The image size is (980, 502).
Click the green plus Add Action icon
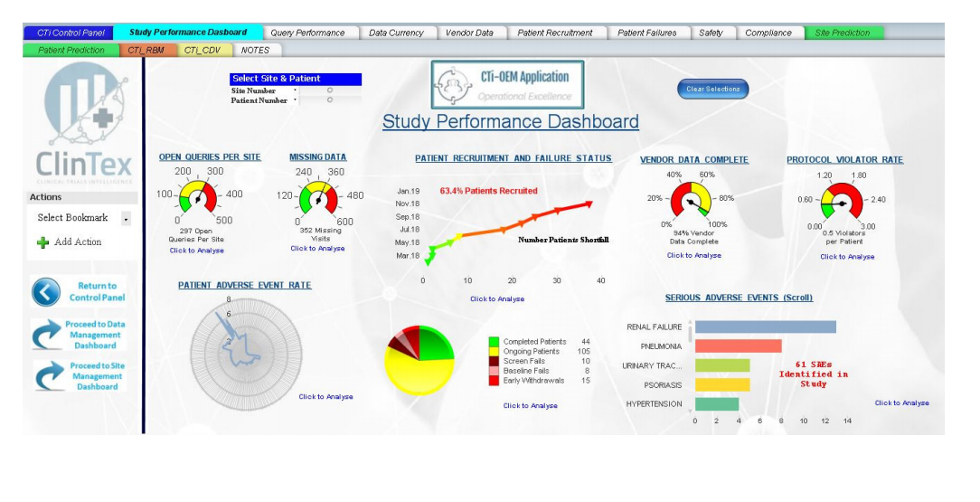(x=43, y=242)
